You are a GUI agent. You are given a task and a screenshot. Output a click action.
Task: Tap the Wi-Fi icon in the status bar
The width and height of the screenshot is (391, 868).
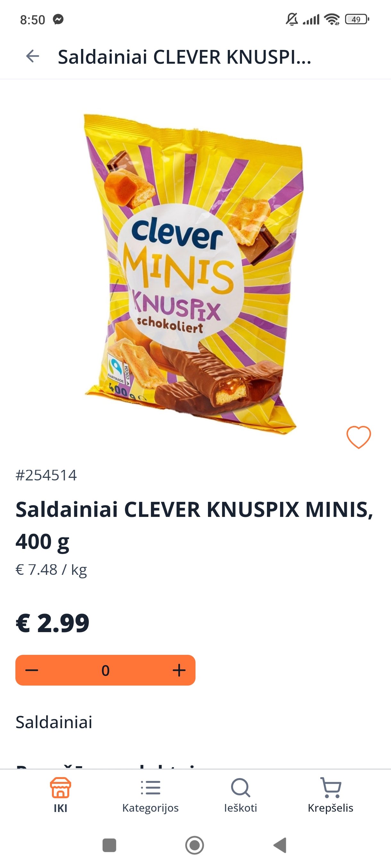[332, 19]
